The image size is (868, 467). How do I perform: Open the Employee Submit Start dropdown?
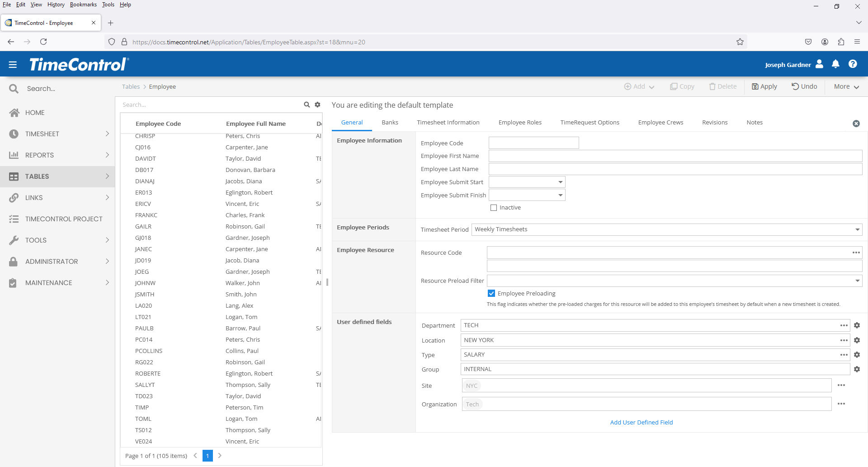tap(560, 182)
